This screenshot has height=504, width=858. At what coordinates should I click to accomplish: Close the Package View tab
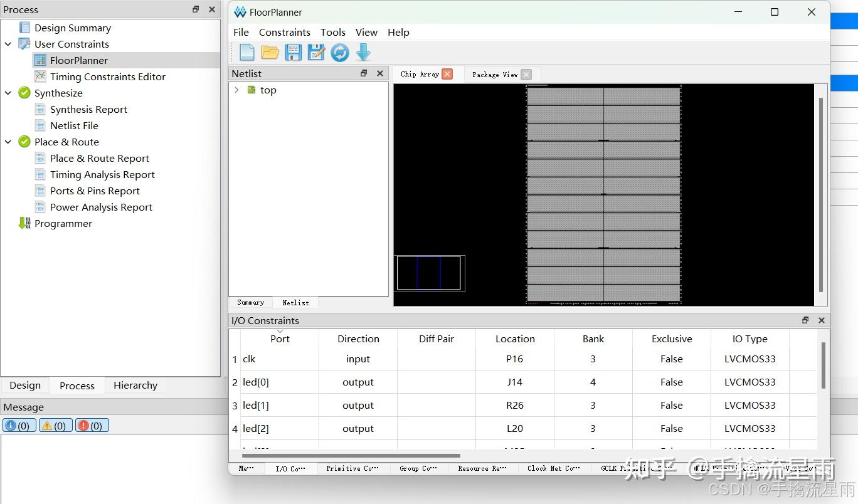(526, 75)
